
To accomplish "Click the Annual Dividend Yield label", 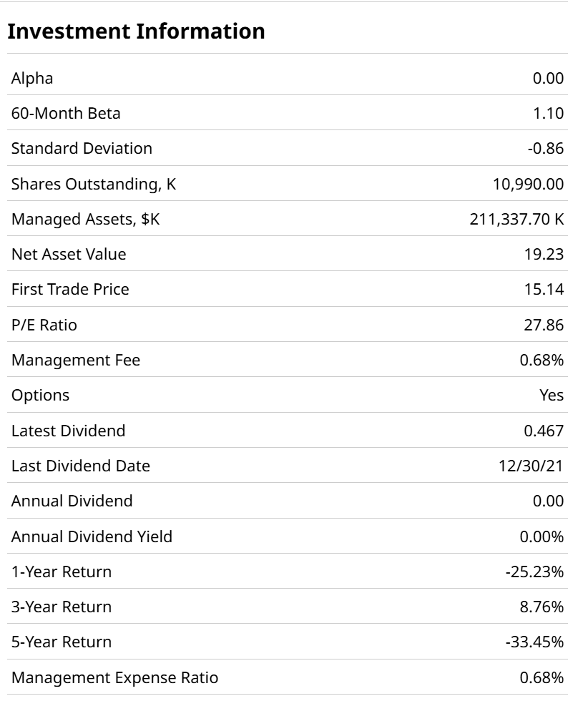I will (92, 537).
